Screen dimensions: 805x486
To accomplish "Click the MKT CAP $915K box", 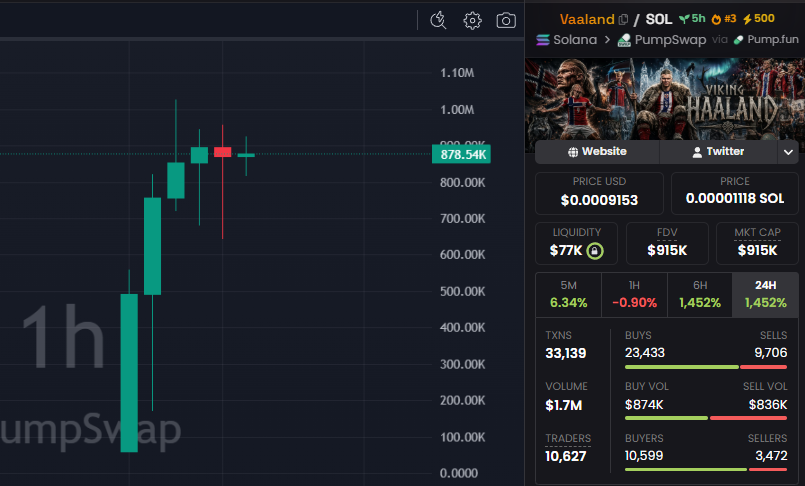I will 757,243.
